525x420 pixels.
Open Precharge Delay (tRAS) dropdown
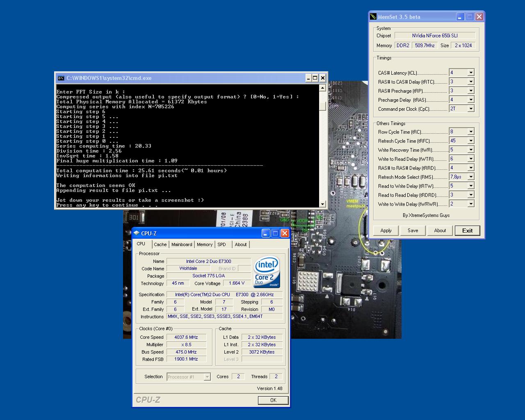[471, 100]
